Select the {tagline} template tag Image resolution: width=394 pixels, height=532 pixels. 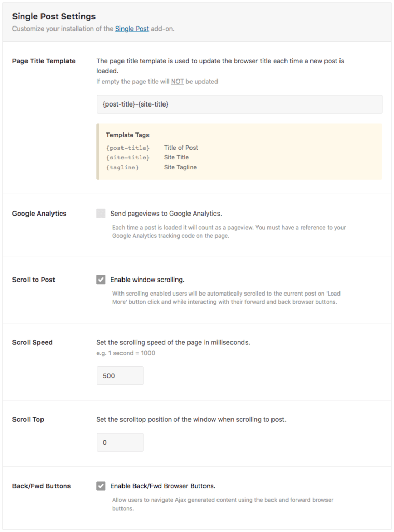coord(123,167)
